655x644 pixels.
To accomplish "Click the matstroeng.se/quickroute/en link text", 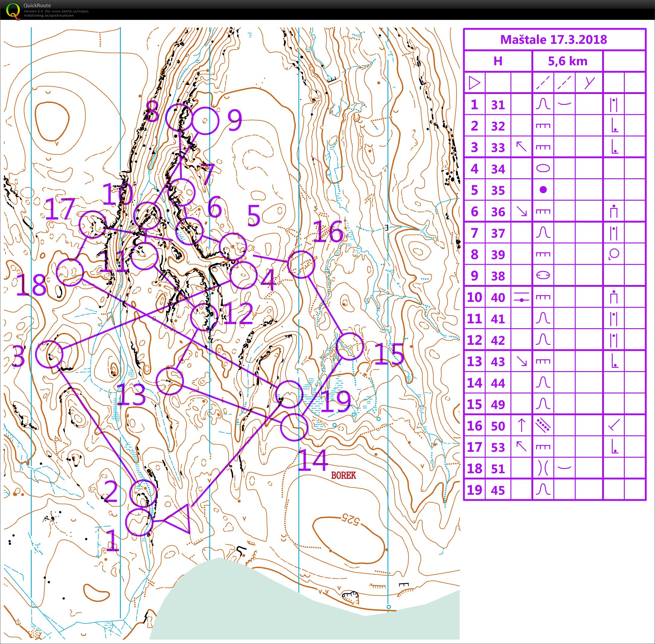I will click(x=48, y=15).
